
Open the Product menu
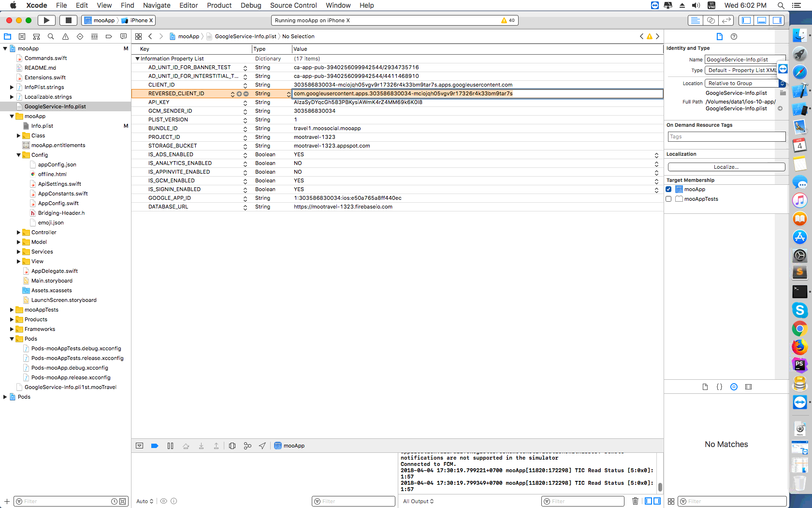click(x=219, y=5)
